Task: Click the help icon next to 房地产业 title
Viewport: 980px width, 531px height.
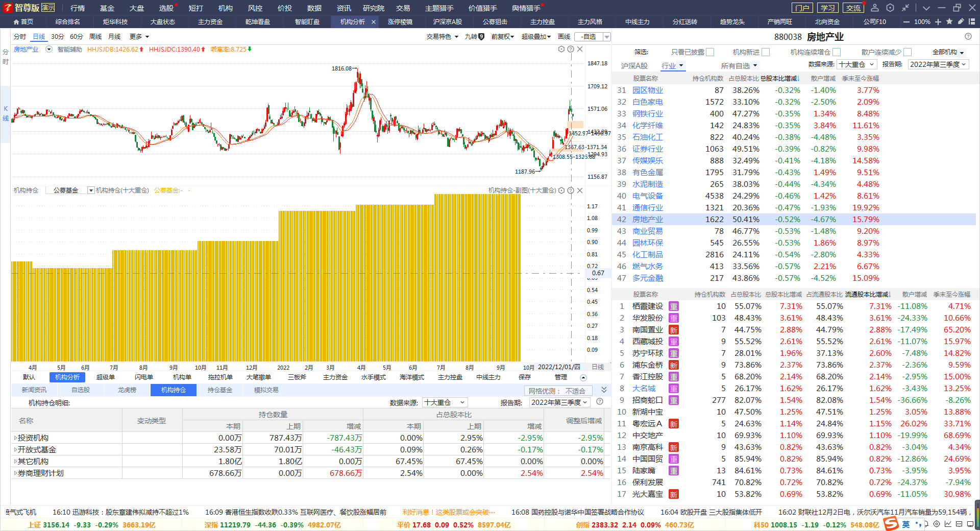Action: [x=968, y=36]
